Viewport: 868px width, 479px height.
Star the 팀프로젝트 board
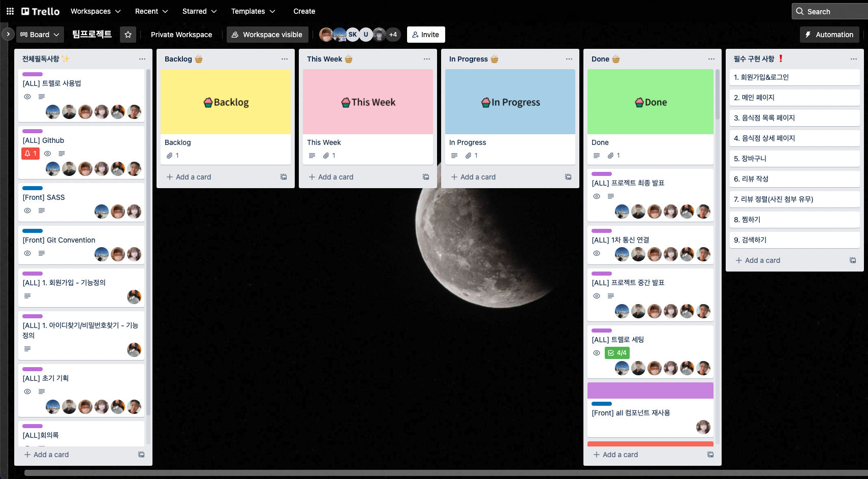(x=128, y=35)
